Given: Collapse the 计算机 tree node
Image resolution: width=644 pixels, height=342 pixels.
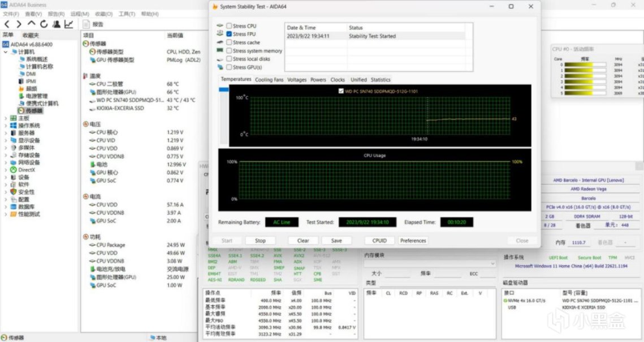Looking at the screenshot, I should 6,52.
